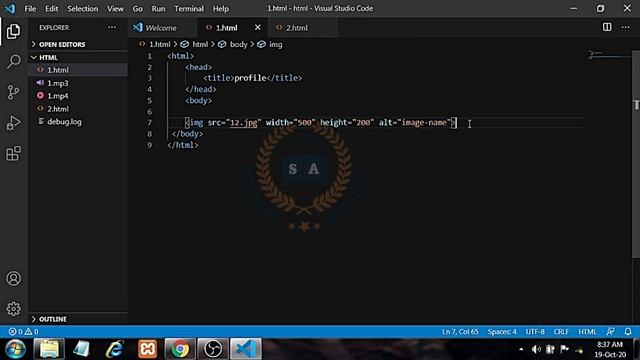Image resolution: width=640 pixels, height=360 pixels.
Task: Expand the Outline section
Action: tap(78, 319)
